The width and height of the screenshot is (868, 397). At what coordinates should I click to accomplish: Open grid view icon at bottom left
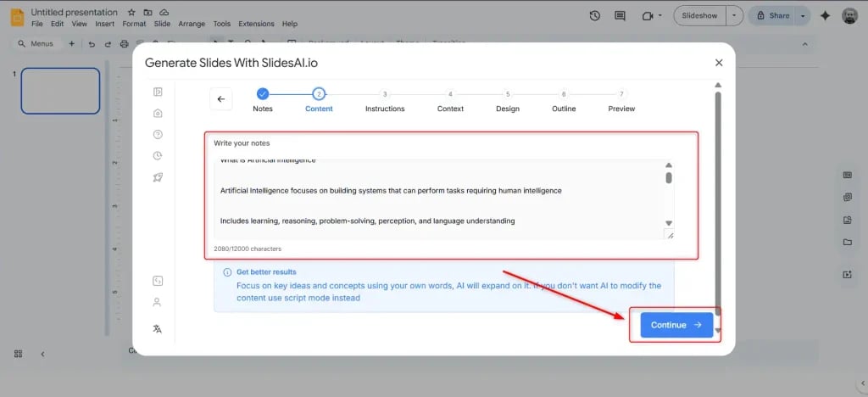[x=19, y=354]
